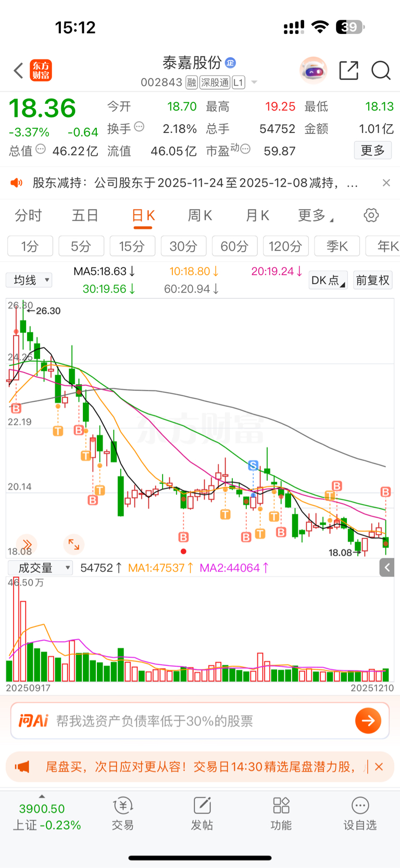Open the 上证 index ticker
Viewport: 400px width, 868px height.
click(47, 816)
